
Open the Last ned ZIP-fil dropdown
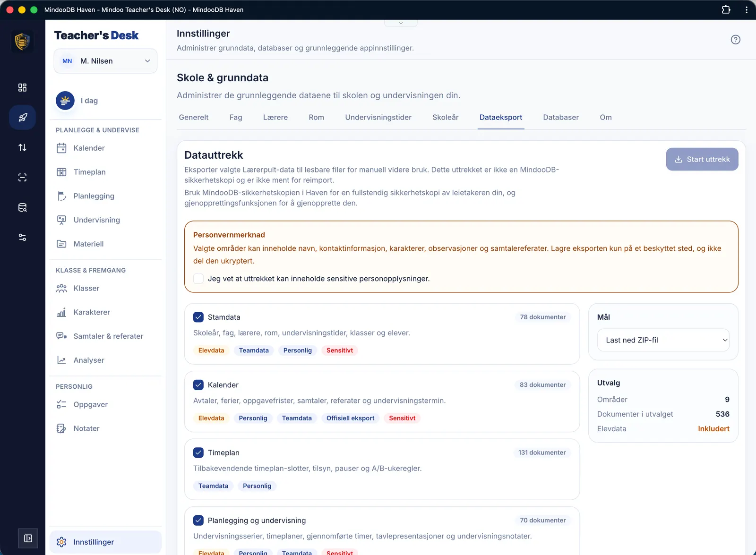coord(663,340)
